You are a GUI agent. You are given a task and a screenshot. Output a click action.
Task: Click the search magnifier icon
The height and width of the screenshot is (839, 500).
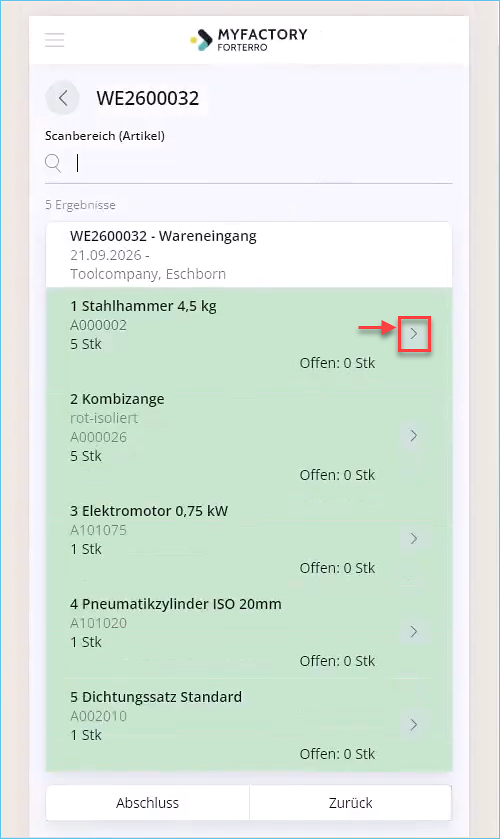[x=53, y=163]
